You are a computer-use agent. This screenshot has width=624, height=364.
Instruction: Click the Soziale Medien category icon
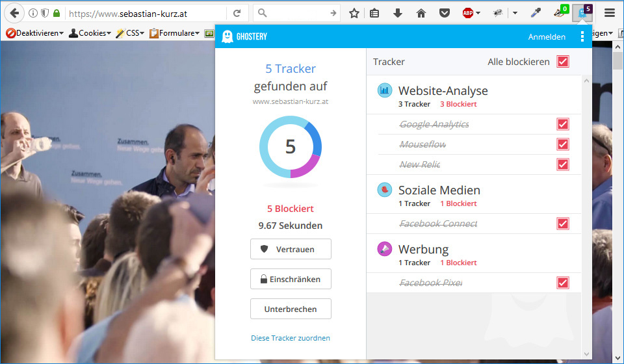coord(384,190)
